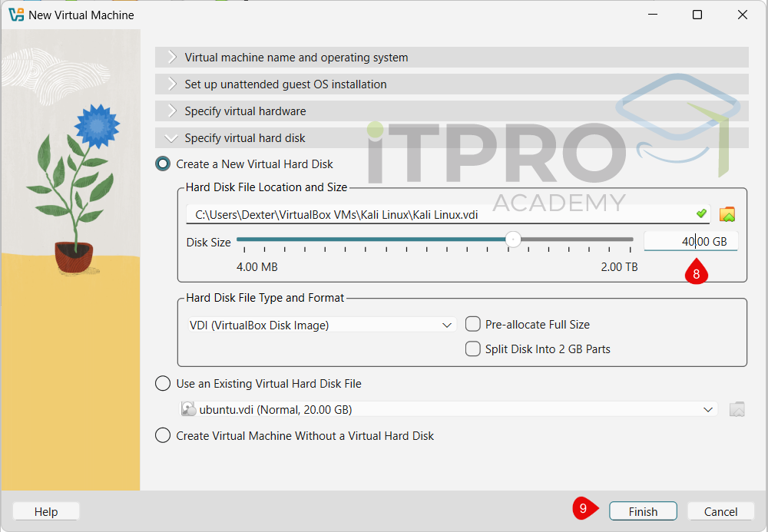Viewport: 768px width, 532px height.
Task: Click the 4.00 MB minimum label
Action: pos(257,266)
